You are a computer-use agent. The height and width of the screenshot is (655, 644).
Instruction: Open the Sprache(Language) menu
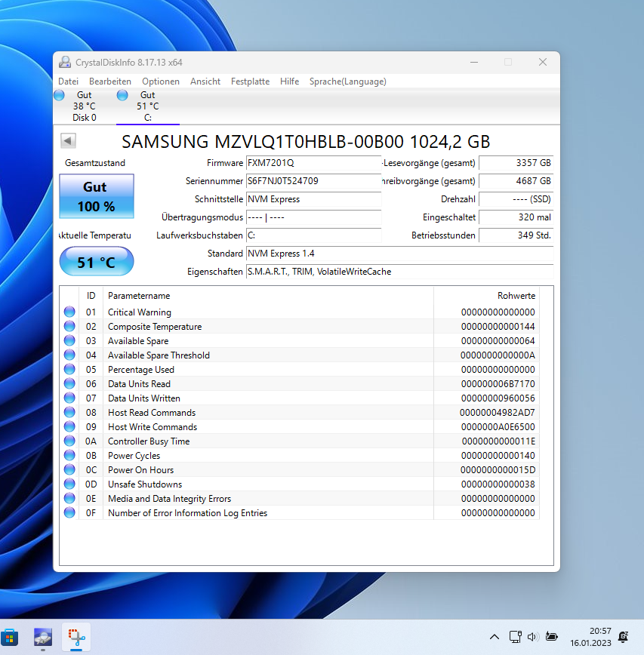point(348,81)
